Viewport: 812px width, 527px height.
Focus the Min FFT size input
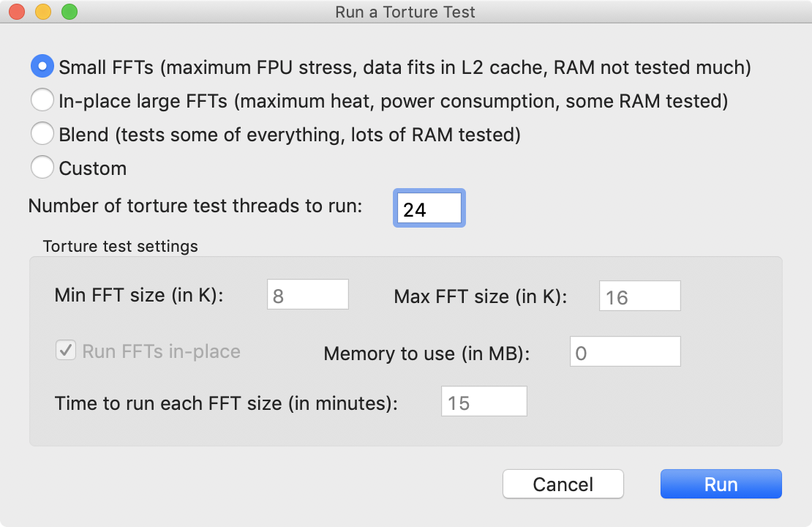point(308,296)
